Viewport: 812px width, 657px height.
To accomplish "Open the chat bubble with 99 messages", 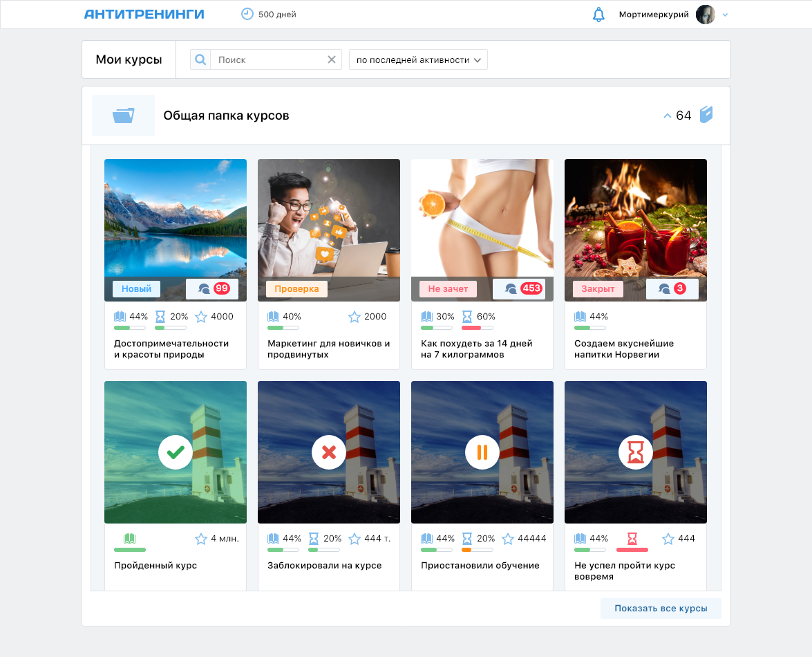I will click(x=212, y=288).
